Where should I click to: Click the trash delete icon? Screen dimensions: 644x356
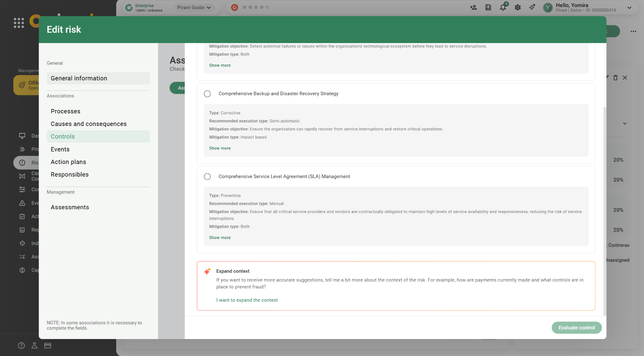click(615, 78)
